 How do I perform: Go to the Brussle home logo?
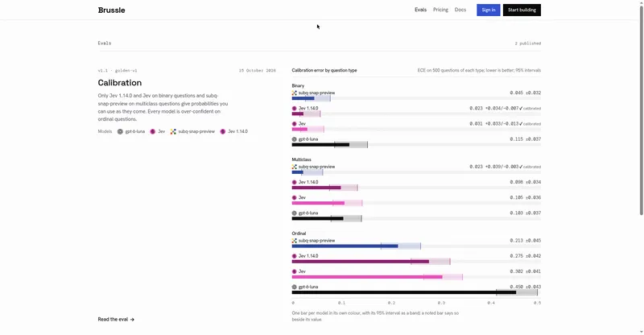click(x=111, y=10)
